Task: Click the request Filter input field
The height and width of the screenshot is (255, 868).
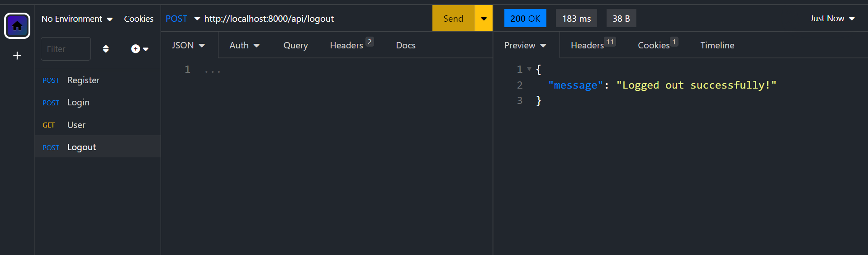Action: tap(66, 49)
